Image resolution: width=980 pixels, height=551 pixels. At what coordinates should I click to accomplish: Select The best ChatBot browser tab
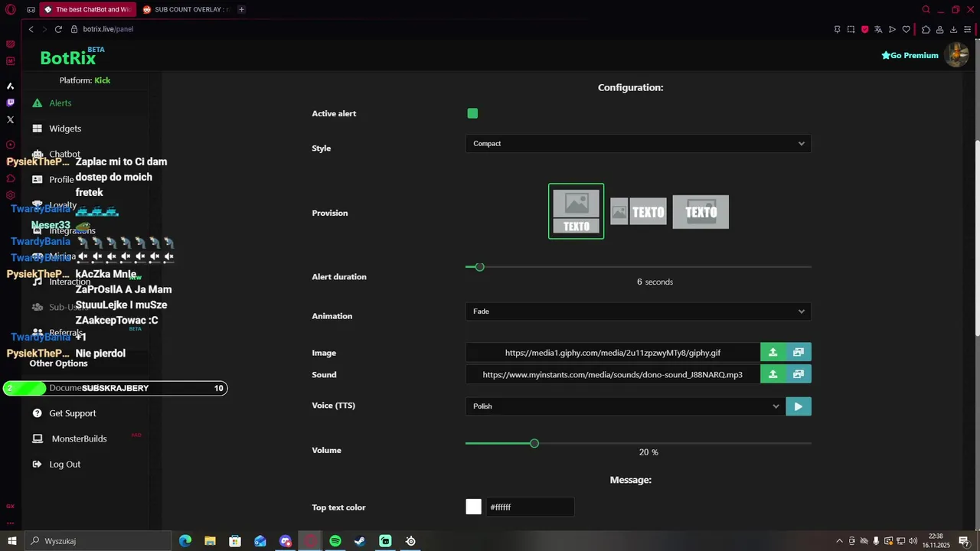87,9
